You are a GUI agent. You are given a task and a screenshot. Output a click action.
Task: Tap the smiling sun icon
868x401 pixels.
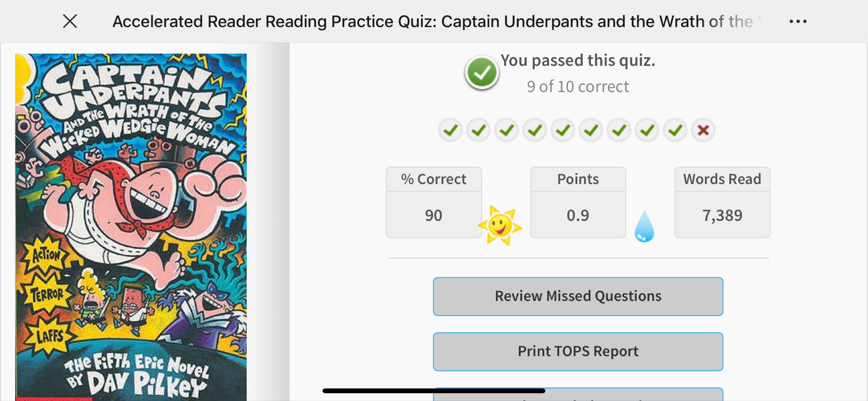tap(500, 226)
